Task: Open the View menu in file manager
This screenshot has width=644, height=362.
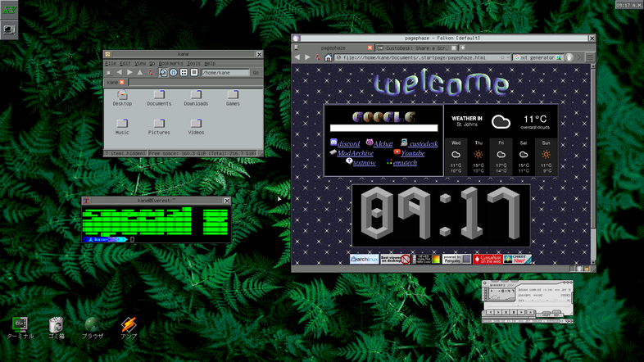Action: (x=140, y=63)
